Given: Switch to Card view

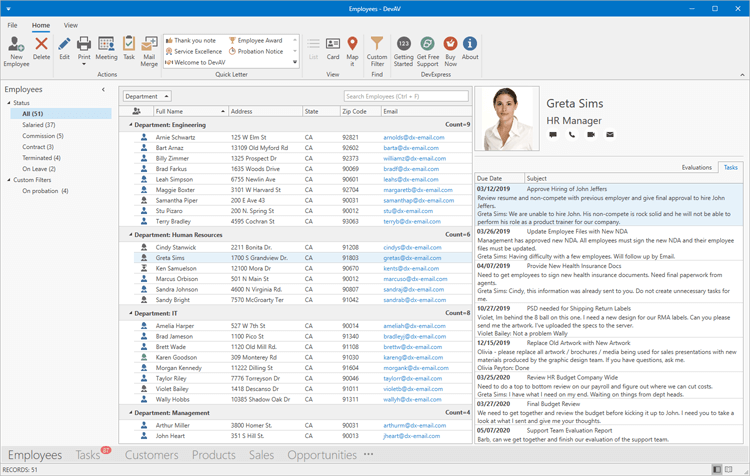Looking at the screenshot, I should pyautogui.click(x=333, y=49).
